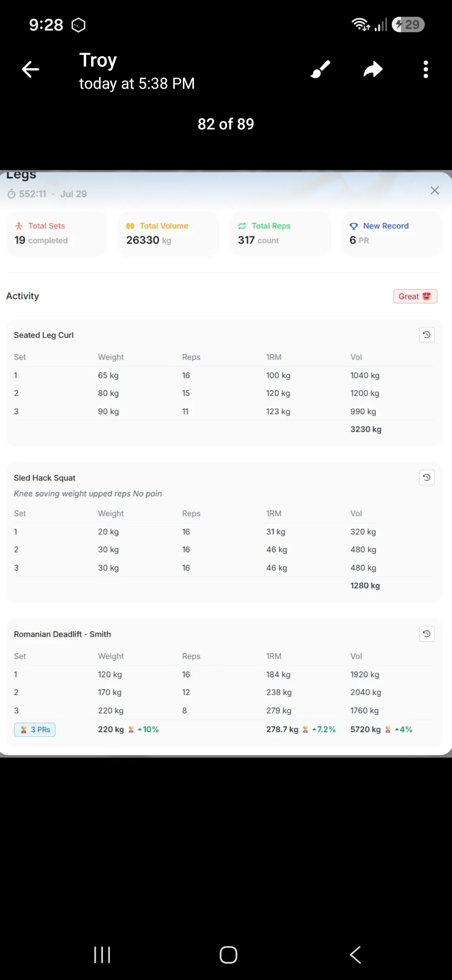Select the Total Reps card
The width and height of the screenshot is (452, 980).
click(x=280, y=234)
